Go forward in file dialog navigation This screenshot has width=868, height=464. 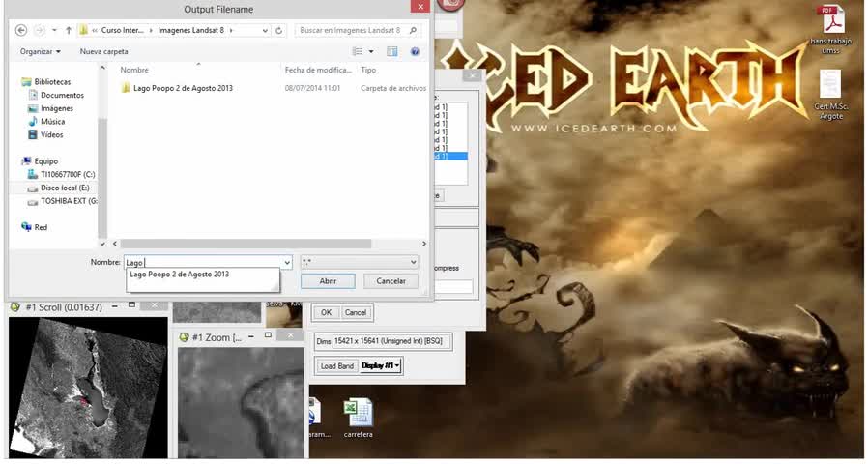point(40,31)
